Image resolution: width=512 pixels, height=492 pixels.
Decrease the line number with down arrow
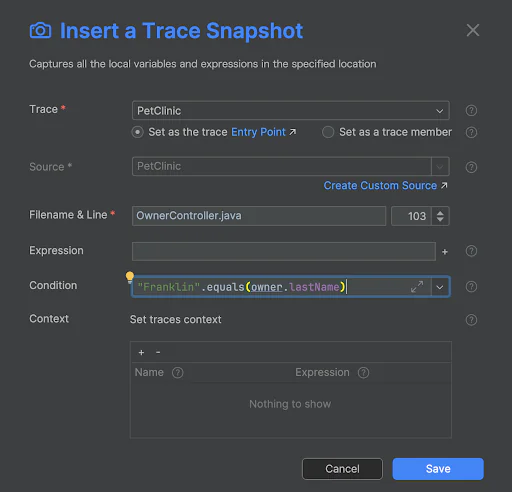click(x=440, y=219)
